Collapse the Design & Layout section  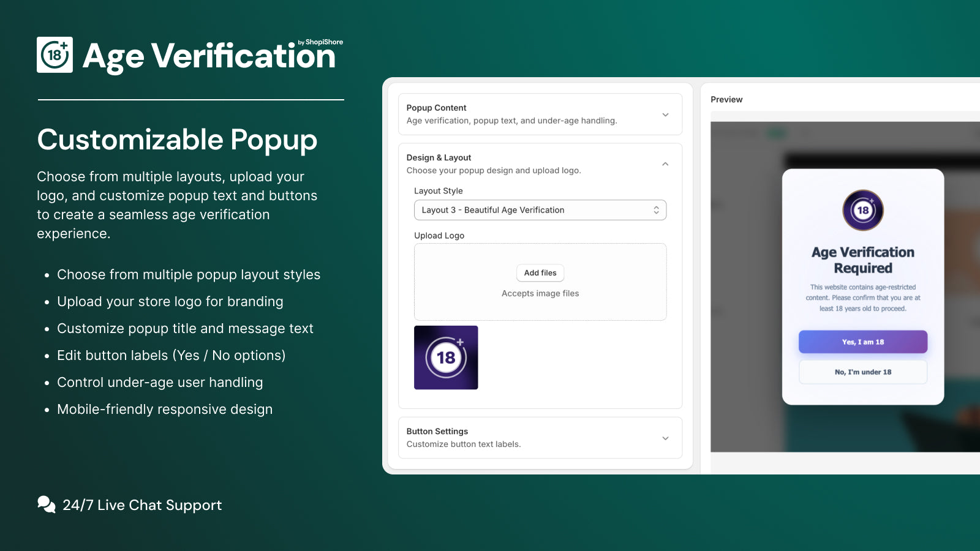point(665,164)
